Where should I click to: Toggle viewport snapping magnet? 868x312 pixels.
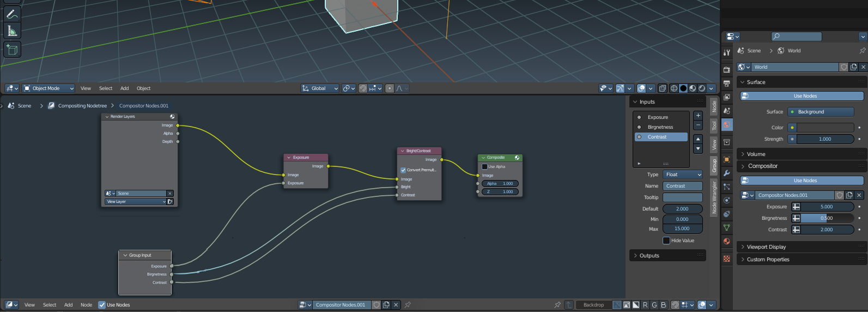[363, 88]
